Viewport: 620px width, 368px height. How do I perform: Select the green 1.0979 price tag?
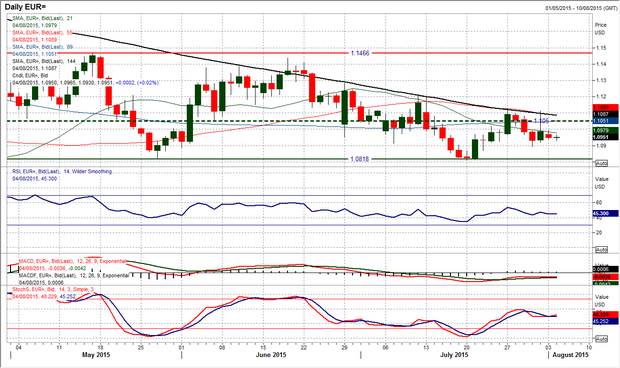click(605, 130)
